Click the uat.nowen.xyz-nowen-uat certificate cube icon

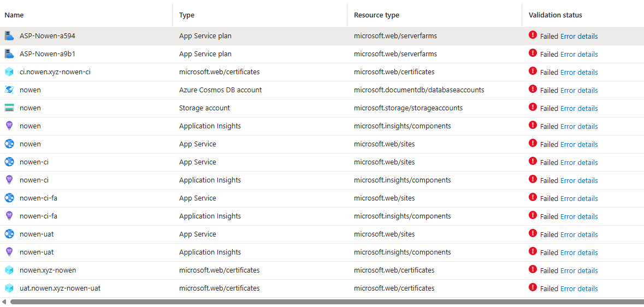pos(9,288)
